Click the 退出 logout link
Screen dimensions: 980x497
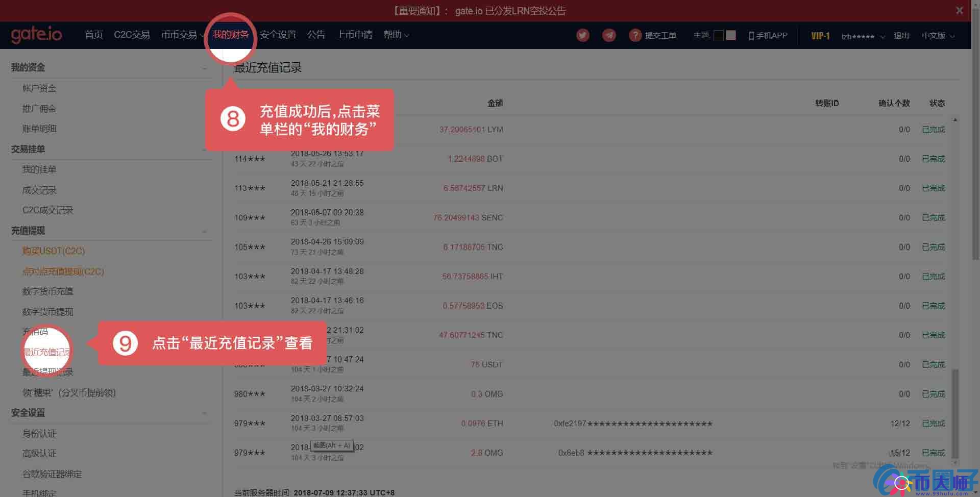(901, 35)
